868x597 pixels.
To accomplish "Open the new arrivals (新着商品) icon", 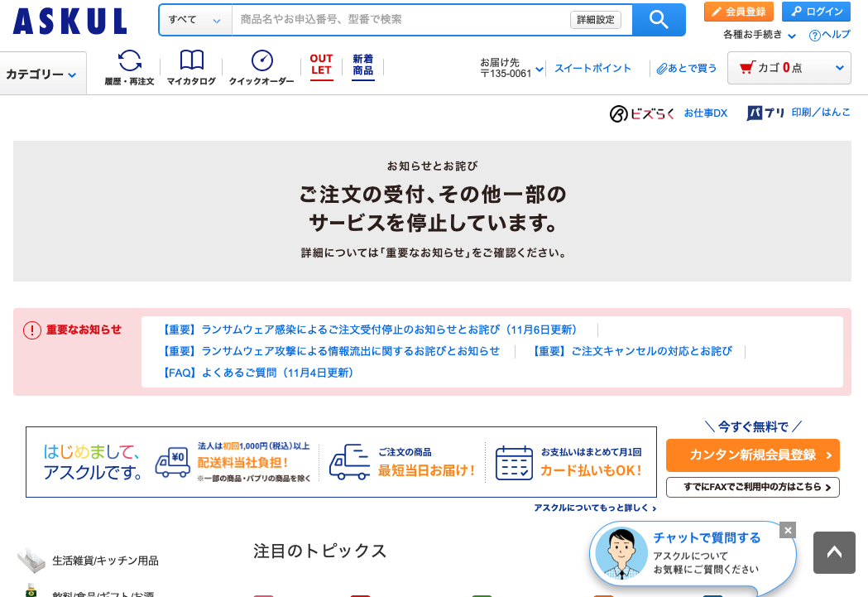I will pyautogui.click(x=362, y=65).
